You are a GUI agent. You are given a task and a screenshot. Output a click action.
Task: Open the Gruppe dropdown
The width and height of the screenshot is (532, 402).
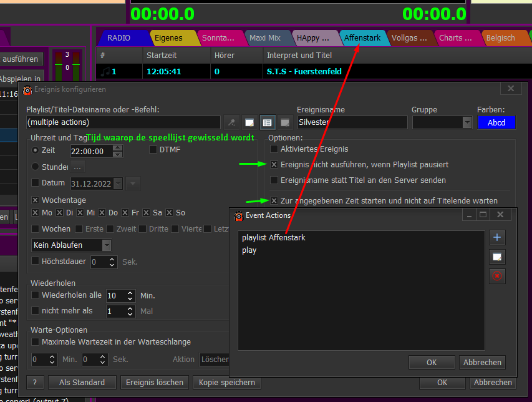pos(467,122)
